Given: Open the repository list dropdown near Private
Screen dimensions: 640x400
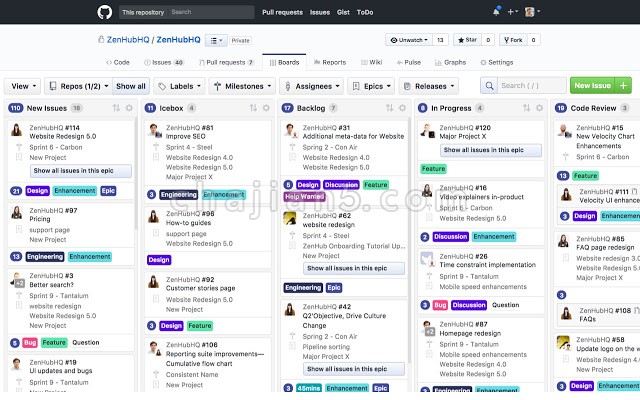Looking at the screenshot, I should coord(216,40).
